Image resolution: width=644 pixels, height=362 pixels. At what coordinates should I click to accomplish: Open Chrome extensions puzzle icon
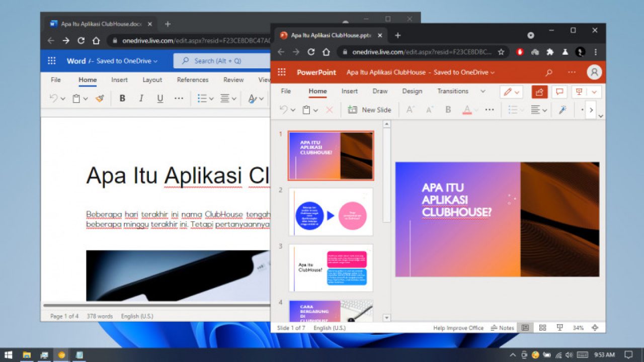pos(550,52)
